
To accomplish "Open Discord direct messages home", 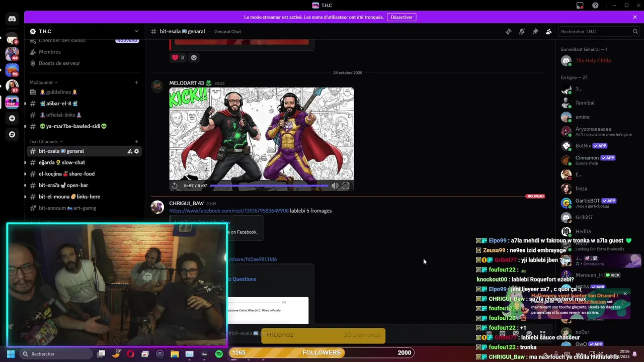I will tap(12, 19).
